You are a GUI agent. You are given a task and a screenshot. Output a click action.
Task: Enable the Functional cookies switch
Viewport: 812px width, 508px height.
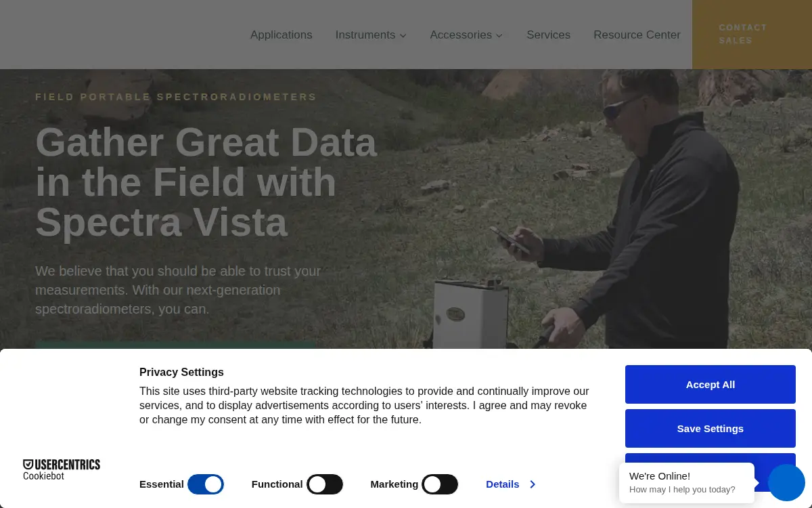tap(325, 484)
